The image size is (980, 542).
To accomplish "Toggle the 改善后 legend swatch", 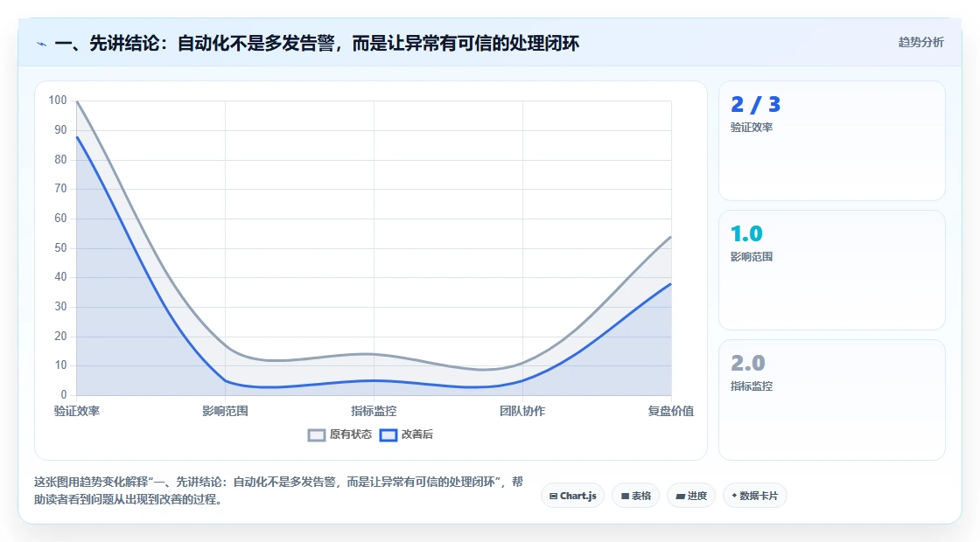I will [x=388, y=434].
